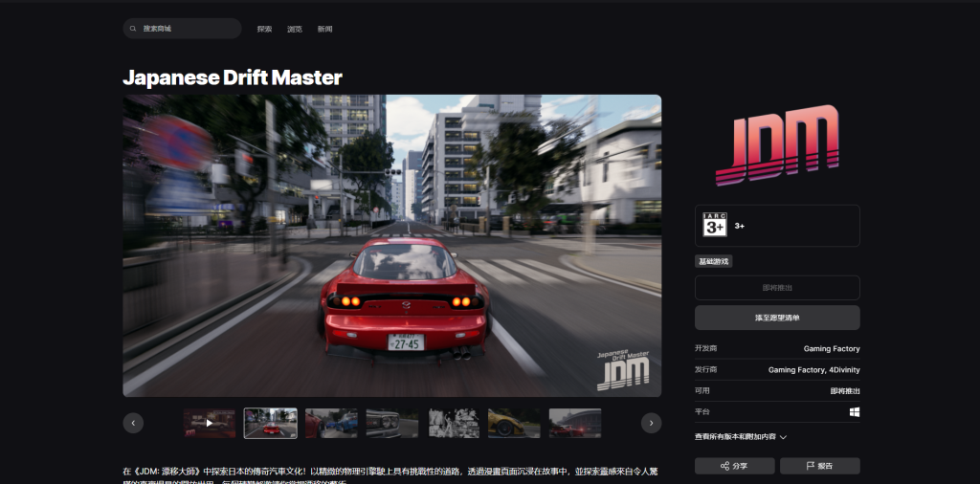Focus the 搜索商城 search field
This screenshot has width=980, height=484.
tap(182, 29)
